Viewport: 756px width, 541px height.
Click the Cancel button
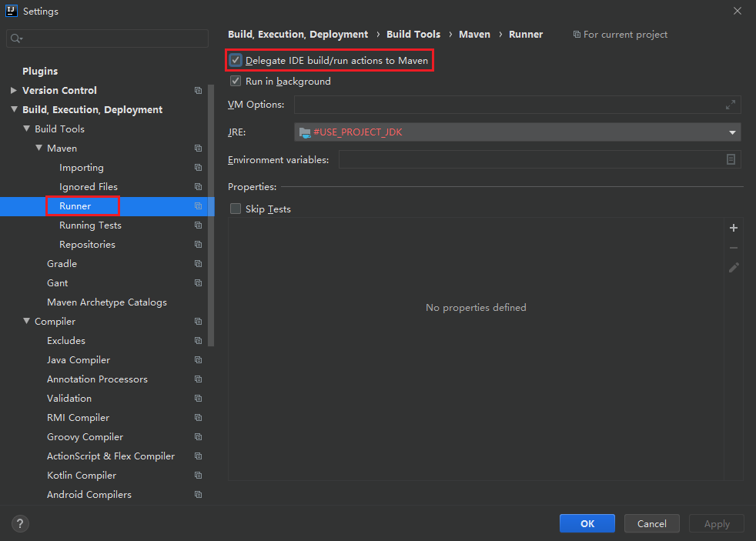pyautogui.click(x=652, y=523)
